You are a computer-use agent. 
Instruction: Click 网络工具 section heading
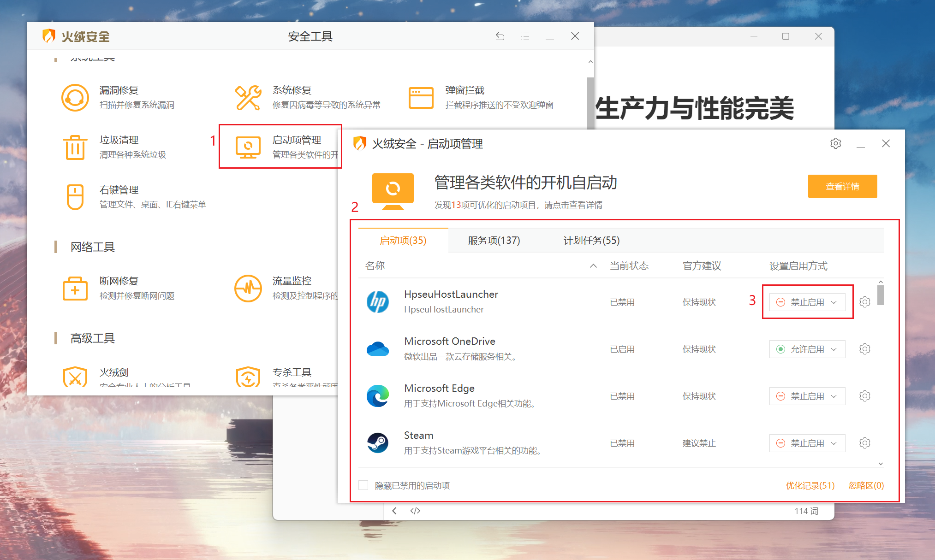92,247
